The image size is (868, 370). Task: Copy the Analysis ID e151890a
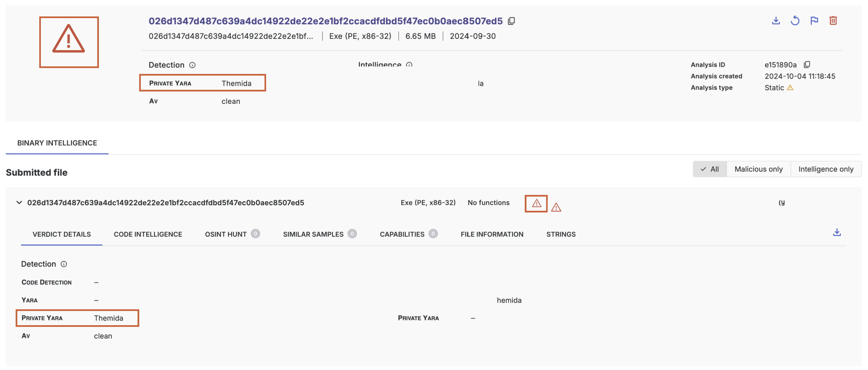807,64
